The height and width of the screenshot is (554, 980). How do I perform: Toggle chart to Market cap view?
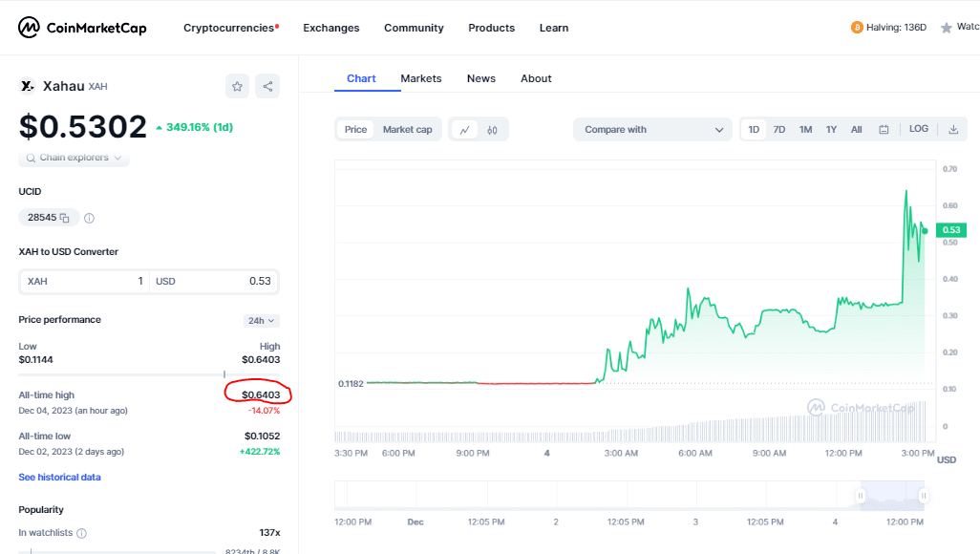click(407, 130)
